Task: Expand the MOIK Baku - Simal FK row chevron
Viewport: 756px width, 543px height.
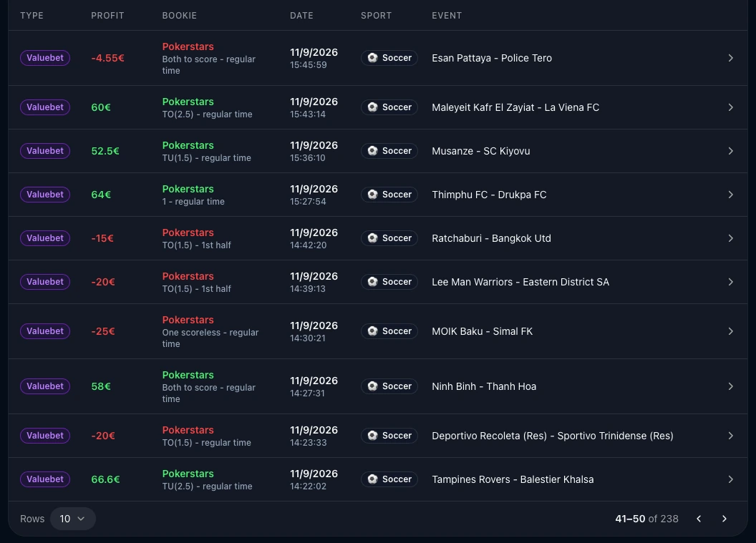Action: point(730,331)
